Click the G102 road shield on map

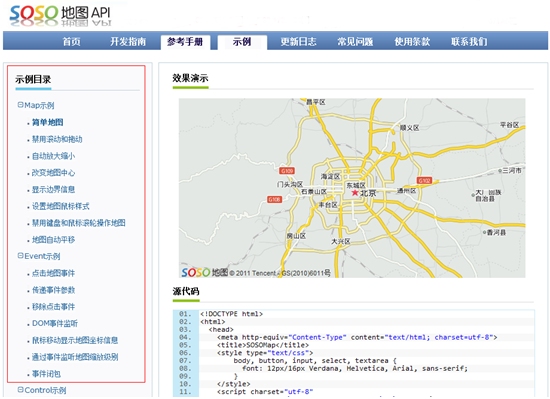point(424,181)
